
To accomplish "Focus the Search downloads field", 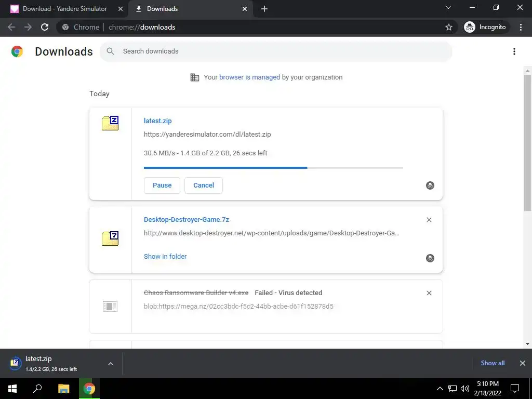I will pos(276,51).
